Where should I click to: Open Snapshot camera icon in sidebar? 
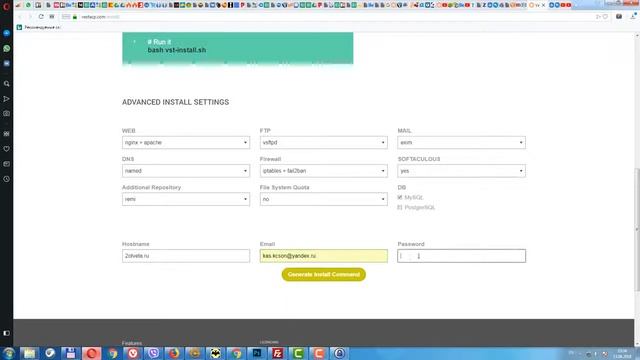[x=7, y=113]
